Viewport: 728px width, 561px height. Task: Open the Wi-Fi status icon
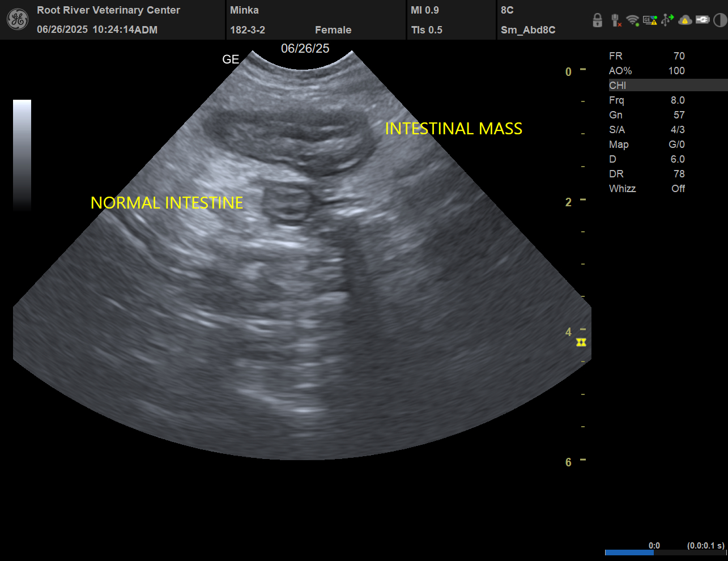[633, 20]
